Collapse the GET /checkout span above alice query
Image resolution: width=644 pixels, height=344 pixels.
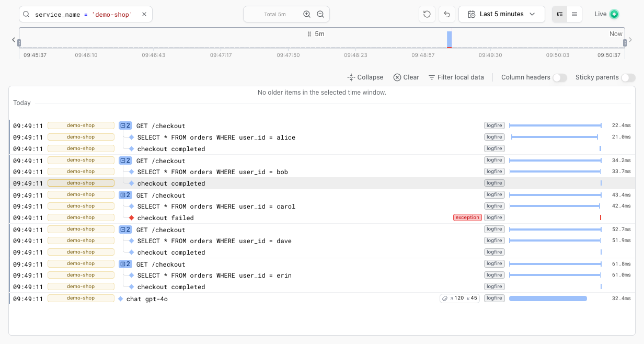(x=125, y=125)
